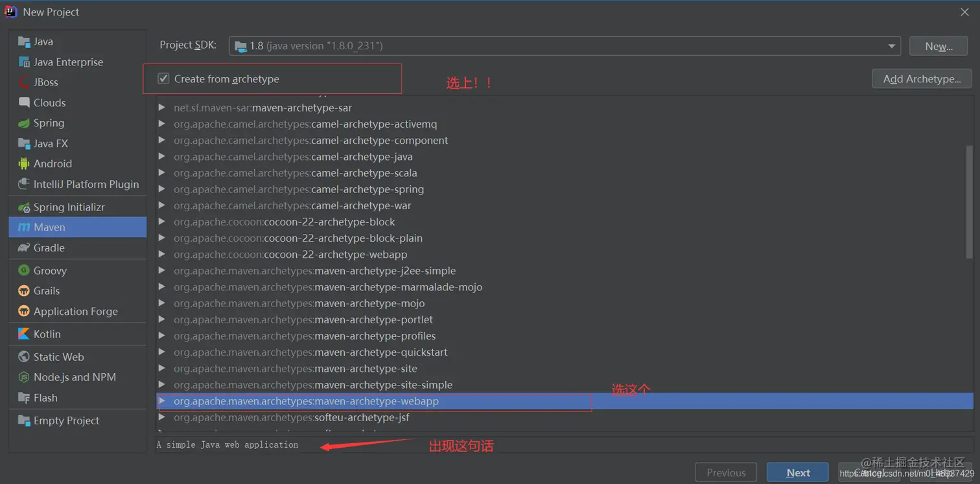Click the Grails icon
This screenshot has width=980, height=484.
[x=24, y=291]
